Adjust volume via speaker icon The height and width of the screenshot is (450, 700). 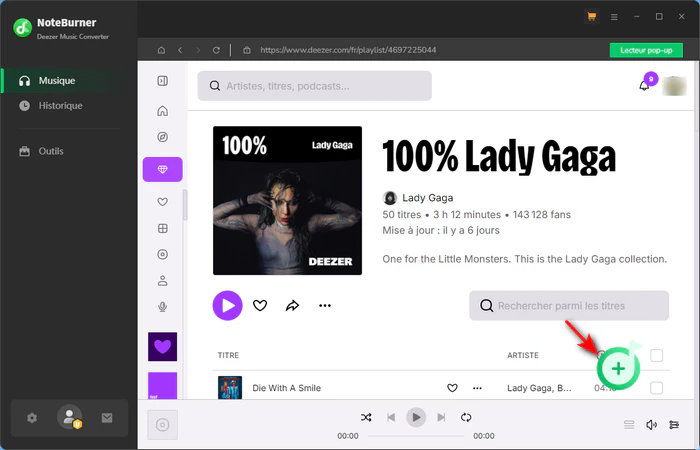point(651,425)
